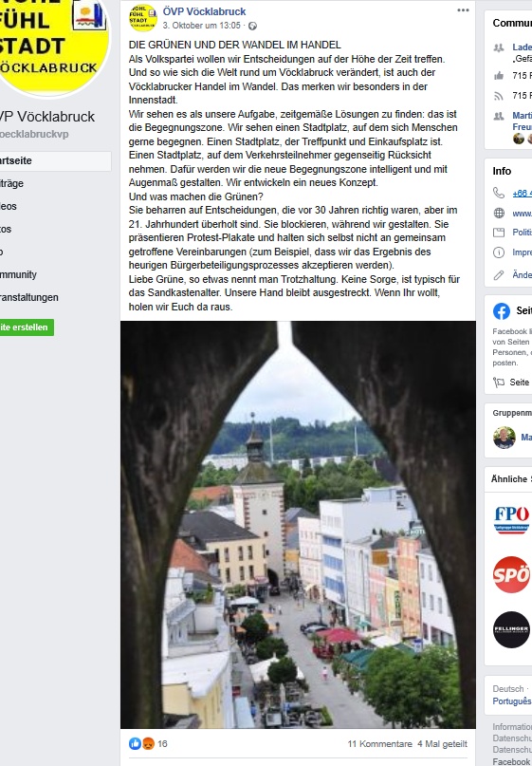Image resolution: width=532 pixels, height=766 pixels.
Task: Open the SPÖ similar page logo
Action: coord(511,575)
